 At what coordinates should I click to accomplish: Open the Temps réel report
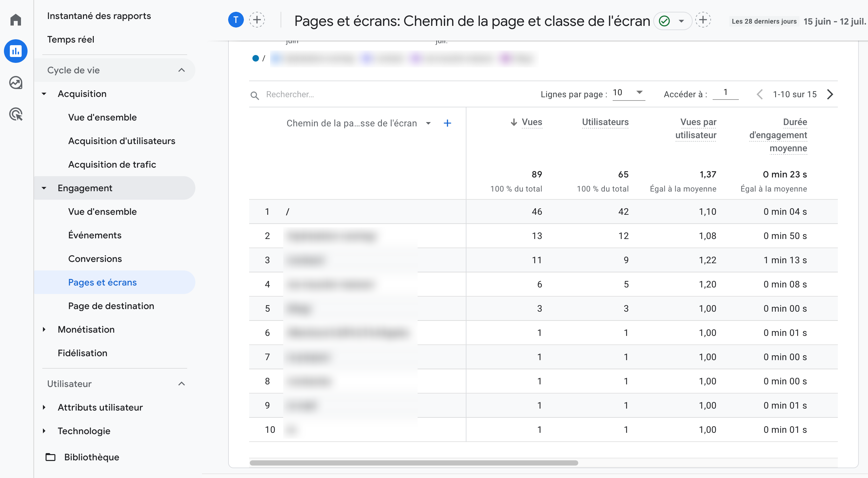[71, 39]
